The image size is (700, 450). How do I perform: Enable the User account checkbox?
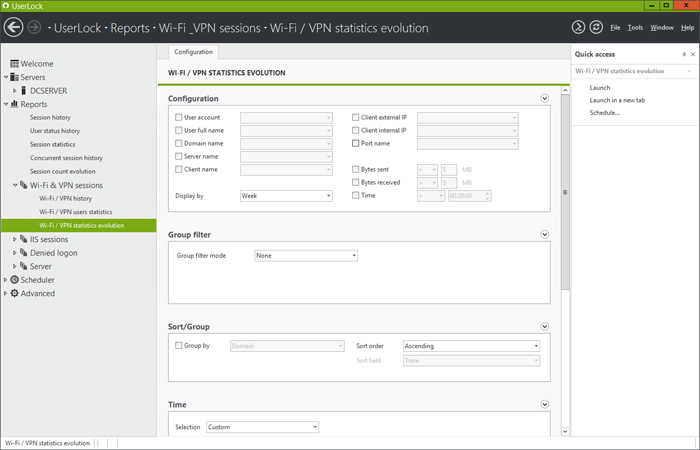(179, 117)
